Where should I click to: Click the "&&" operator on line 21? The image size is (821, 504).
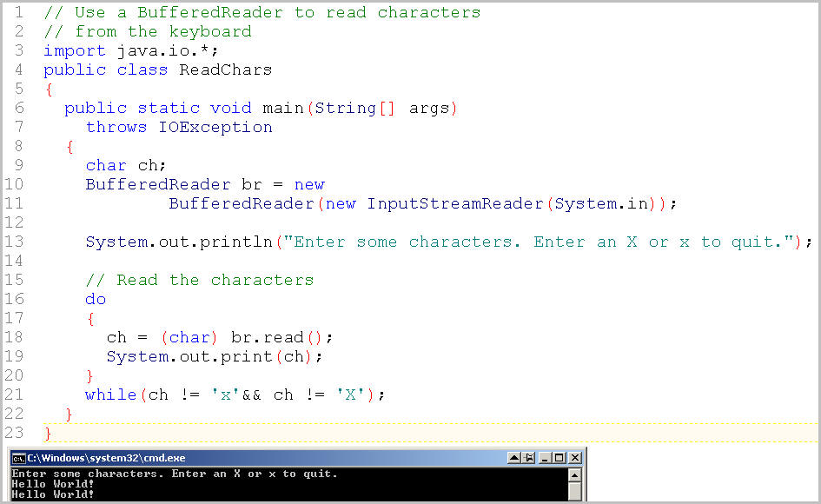[x=251, y=395]
